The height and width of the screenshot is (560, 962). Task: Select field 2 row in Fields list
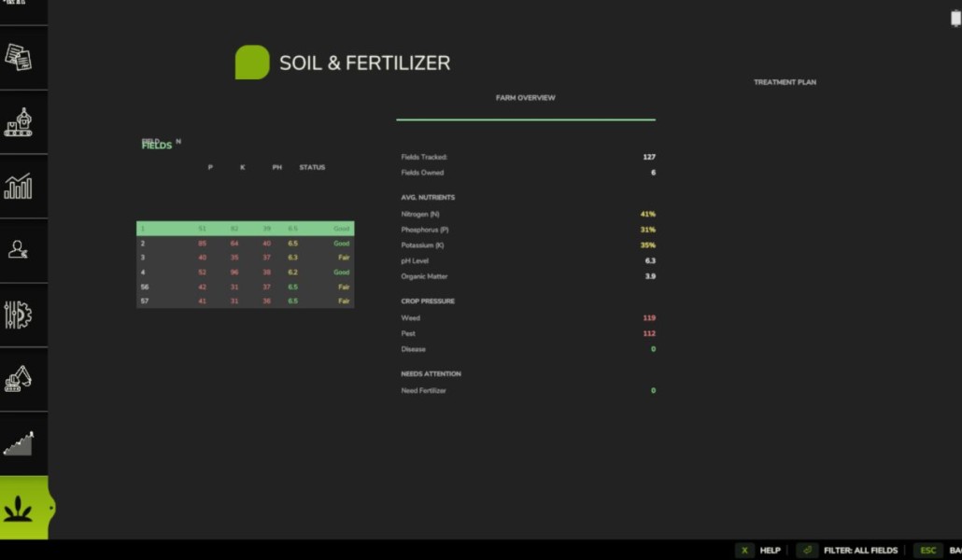coord(245,244)
